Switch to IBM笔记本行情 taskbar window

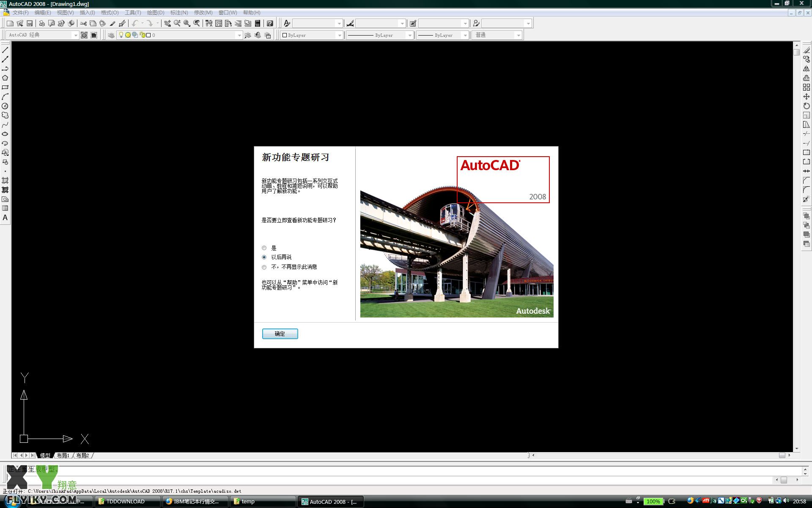point(195,501)
